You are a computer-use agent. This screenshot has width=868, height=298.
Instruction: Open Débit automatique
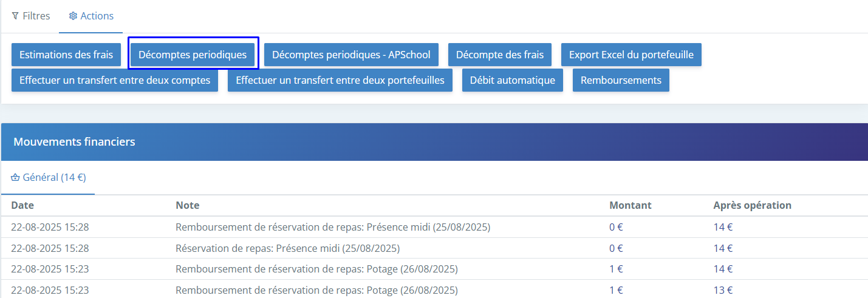pyautogui.click(x=512, y=80)
